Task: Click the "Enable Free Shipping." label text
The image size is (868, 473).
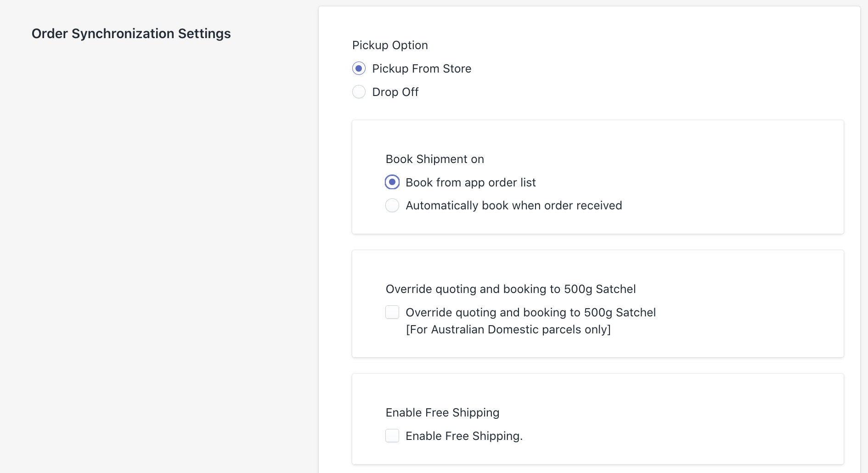Action: (464, 436)
